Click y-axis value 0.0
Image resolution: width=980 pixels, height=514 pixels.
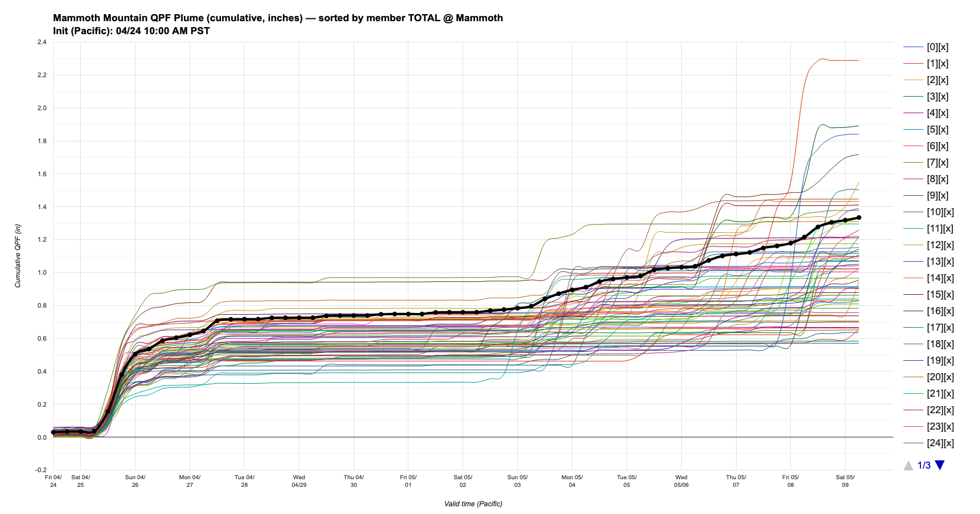(x=41, y=437)
